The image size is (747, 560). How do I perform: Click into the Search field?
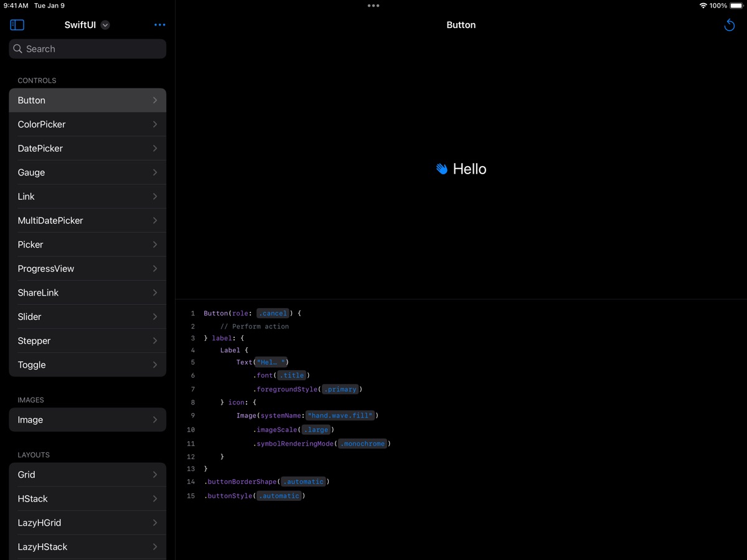(88, 49)
